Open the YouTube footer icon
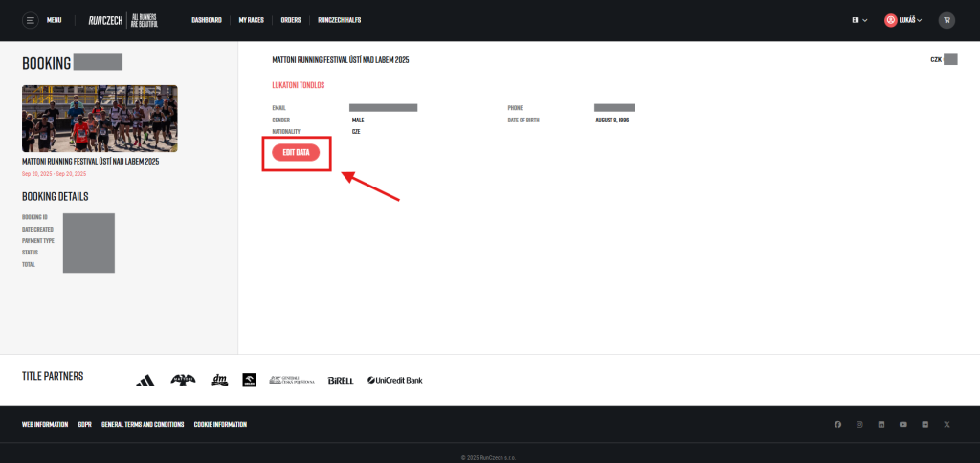Screen dimensions: 980x463 coord(903,425)
